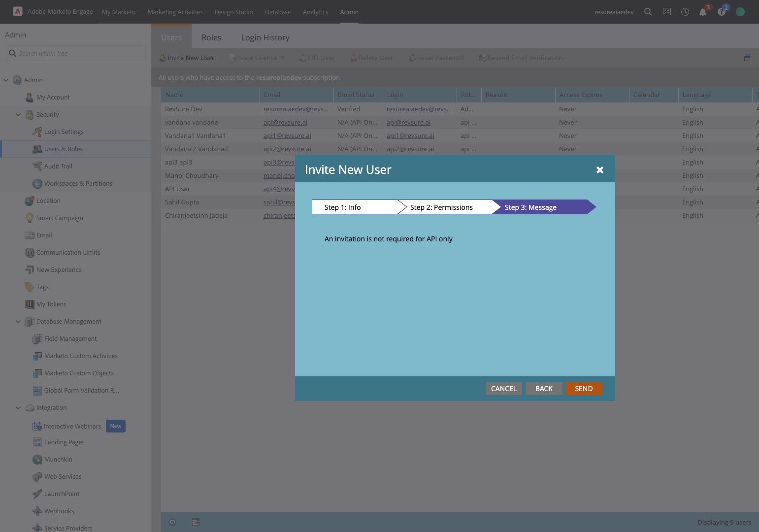Click the Audit Trail icon
This screenshot has height=532, width=759.
pyautogui.click(x=37, y=166)
